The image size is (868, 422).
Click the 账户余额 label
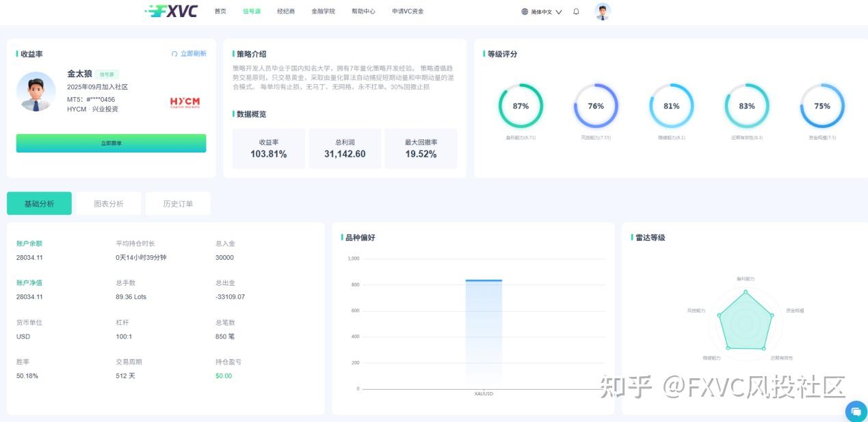(29, 243)
